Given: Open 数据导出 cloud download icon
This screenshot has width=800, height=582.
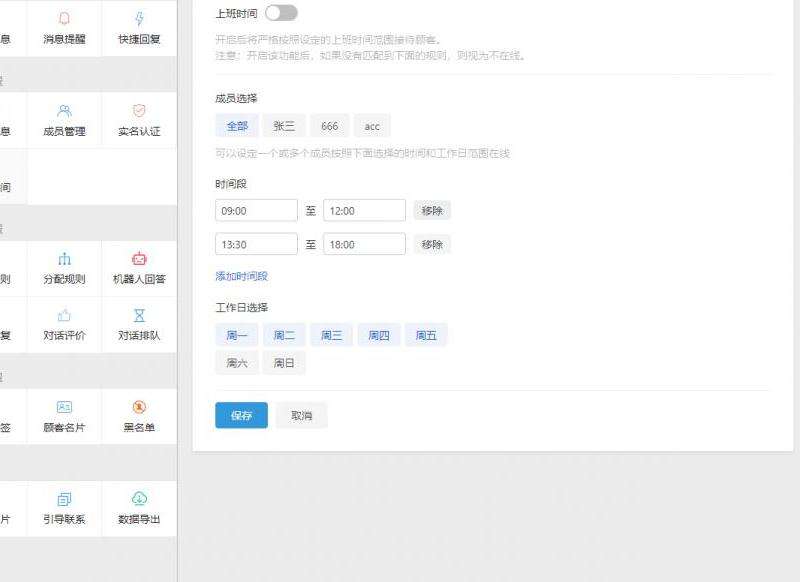Looking at the screenshot, I should click(x=139, y=498).
